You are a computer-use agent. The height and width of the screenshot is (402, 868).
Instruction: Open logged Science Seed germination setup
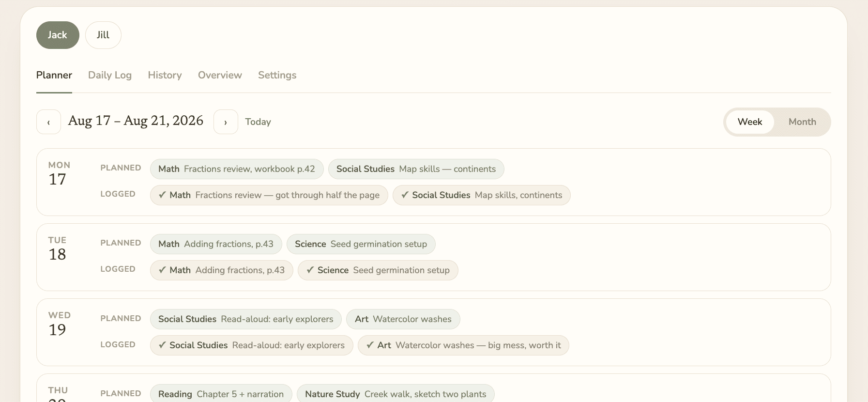(x=378, y=270)
